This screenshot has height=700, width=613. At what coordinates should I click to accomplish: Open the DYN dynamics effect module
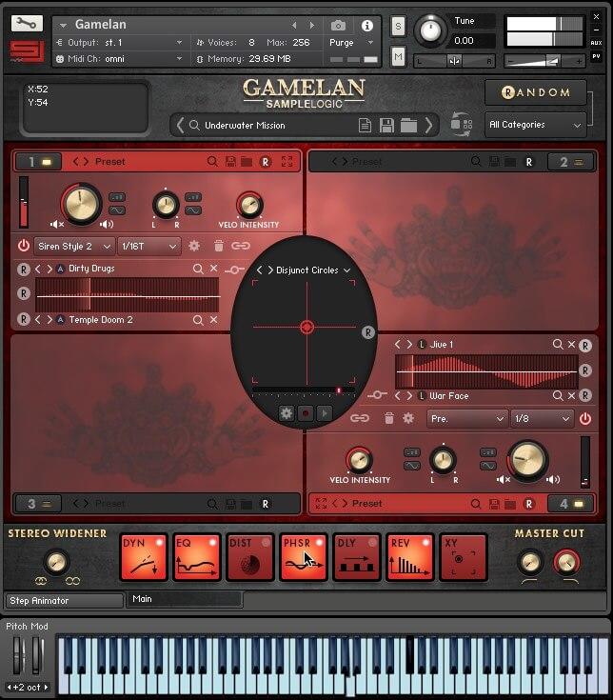point(144,557)
